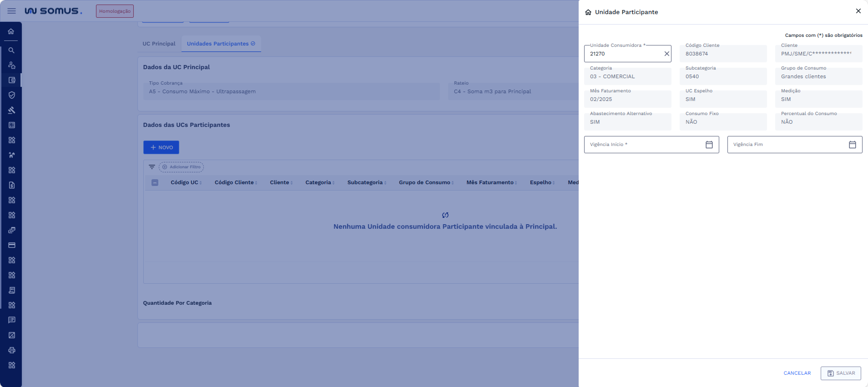
Task: Click the Unidade Consumidora input field
Action: tap(623, 54)
